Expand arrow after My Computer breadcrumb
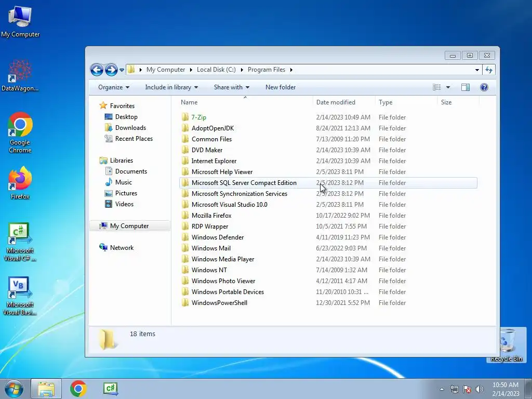This screenshot has width=532, height=399. pyautogui.click(x=191, y=70)
